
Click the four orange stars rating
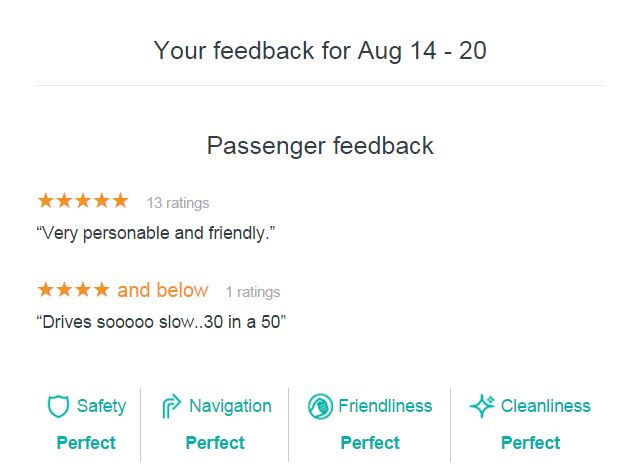73,289
